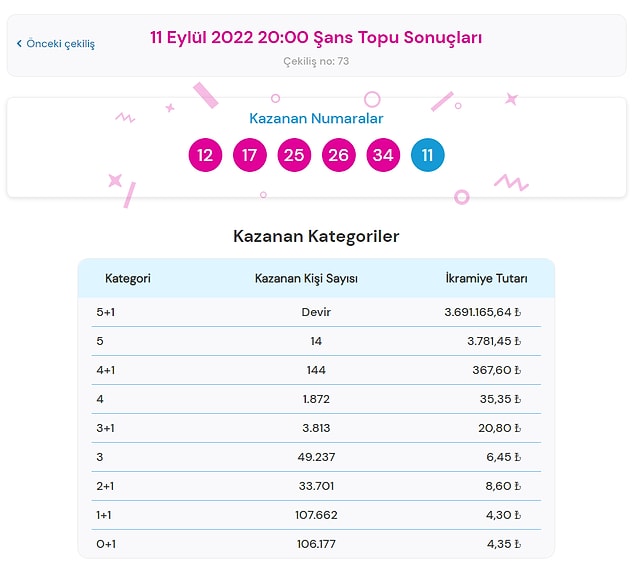
Task: Click the Çekiliş no: 73 label
Action: [x=316, y=61]
